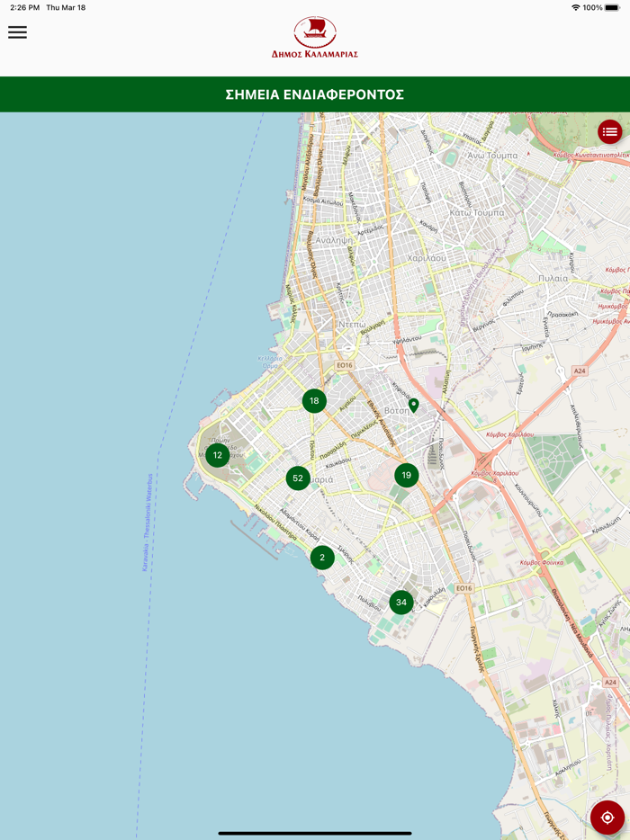Expand the cluster marker showing 52
Viewport: 630px width, 840px height.
click(298, 478)
